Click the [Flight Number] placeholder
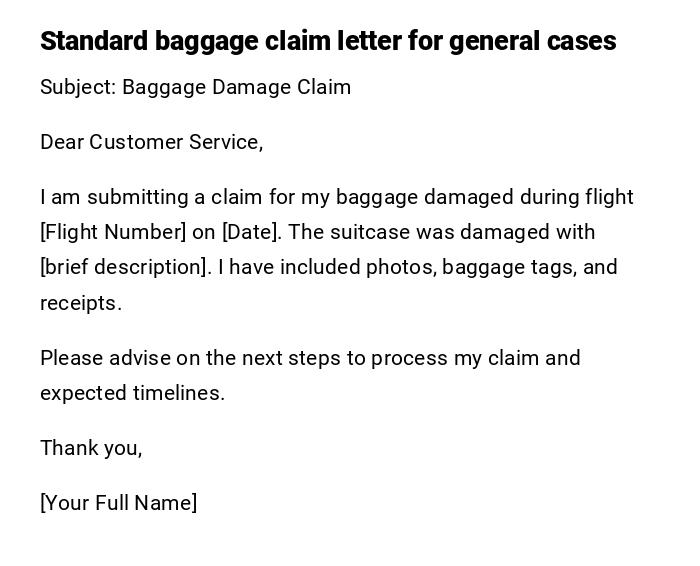This screenshot has height=566, width=700. click(113, 232)
